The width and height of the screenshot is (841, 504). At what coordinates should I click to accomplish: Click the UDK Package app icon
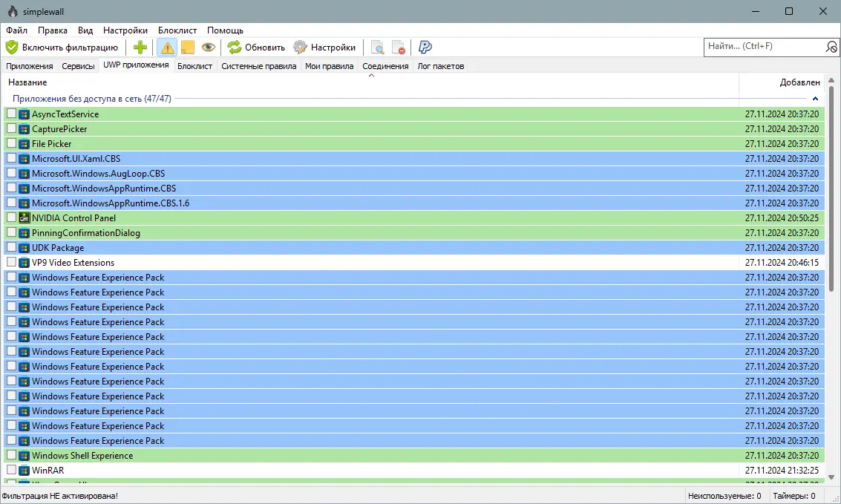tap(24, 248)
